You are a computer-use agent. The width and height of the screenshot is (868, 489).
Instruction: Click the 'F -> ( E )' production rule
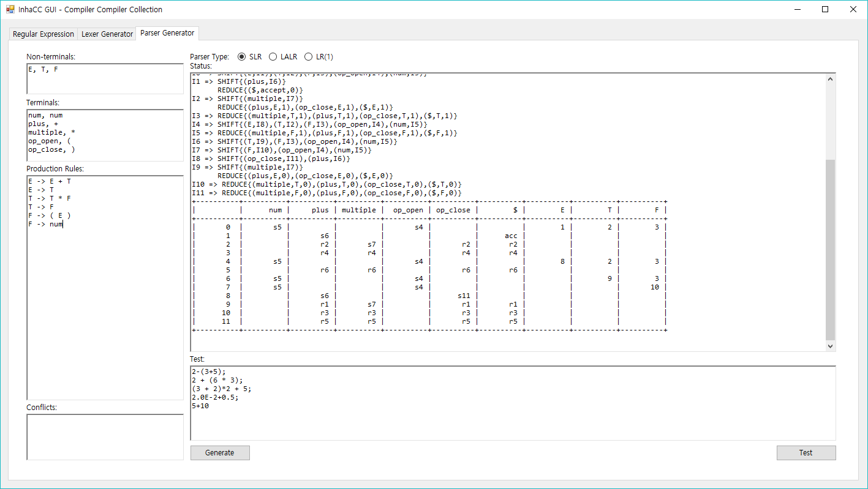(x=50, y=216)
